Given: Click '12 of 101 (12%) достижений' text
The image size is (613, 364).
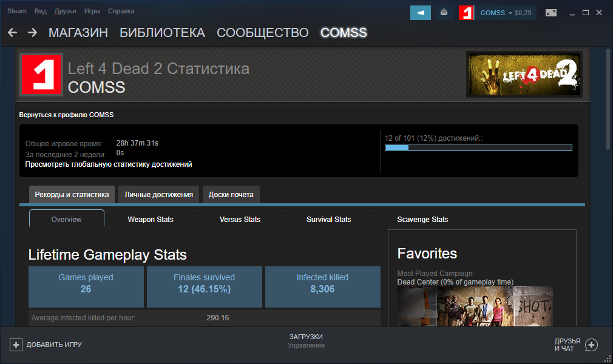Looking at the screenshot, I should pos(433,138).
